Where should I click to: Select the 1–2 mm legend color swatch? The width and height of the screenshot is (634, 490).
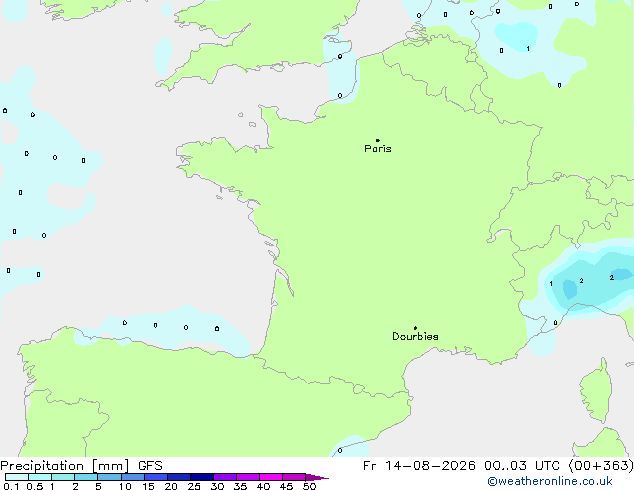coord(63,477)
